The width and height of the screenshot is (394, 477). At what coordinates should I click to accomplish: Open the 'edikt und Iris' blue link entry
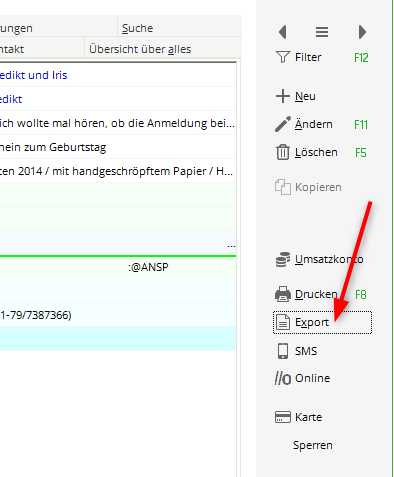tap(34, 75)
